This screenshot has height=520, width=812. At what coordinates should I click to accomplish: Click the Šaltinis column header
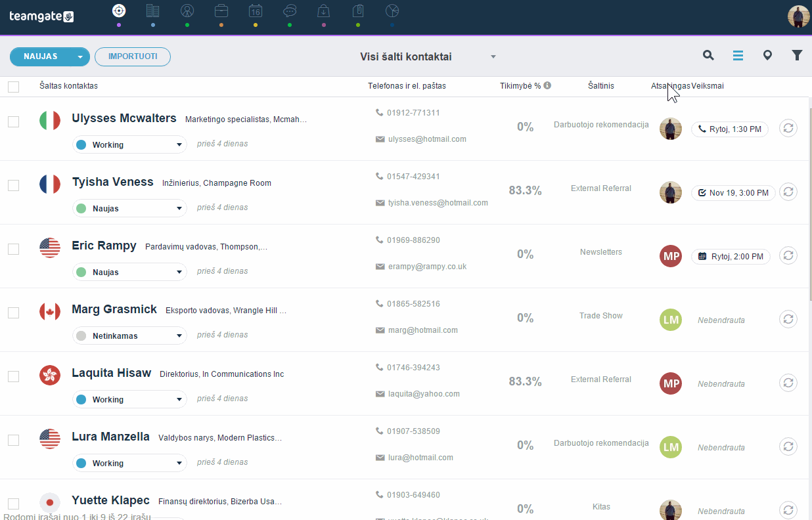click(x=601, y=86)
